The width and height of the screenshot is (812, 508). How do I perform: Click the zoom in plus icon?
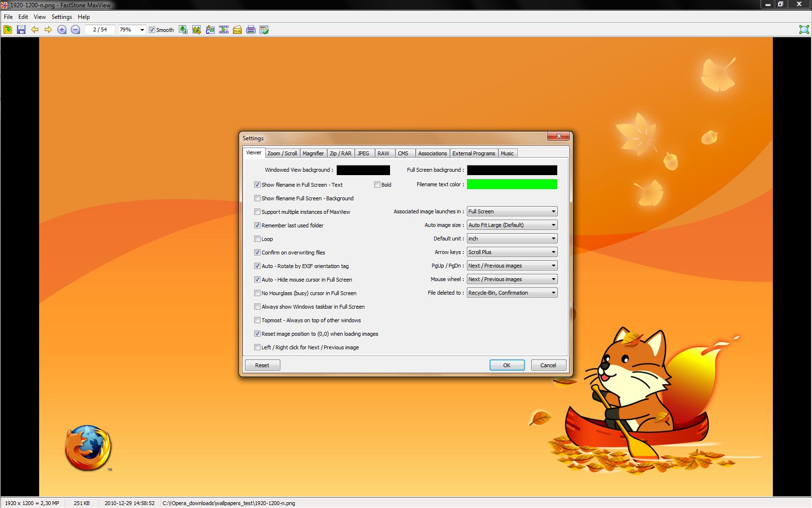62,30
